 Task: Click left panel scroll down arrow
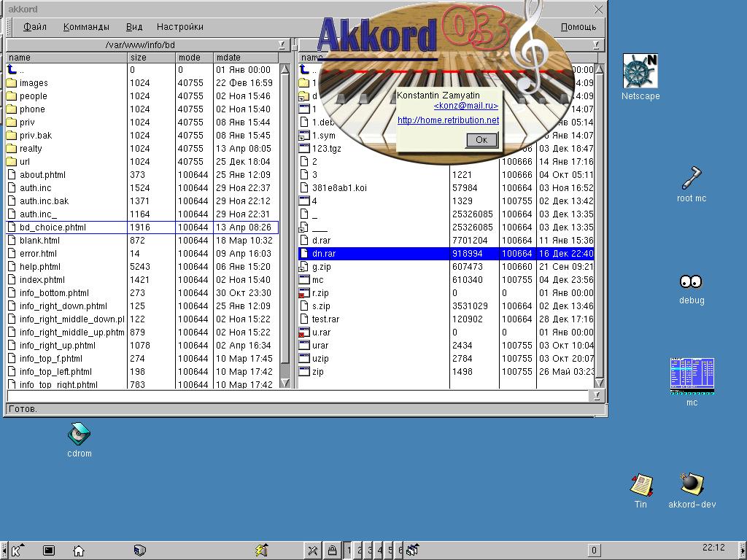(x=285, y=382)
